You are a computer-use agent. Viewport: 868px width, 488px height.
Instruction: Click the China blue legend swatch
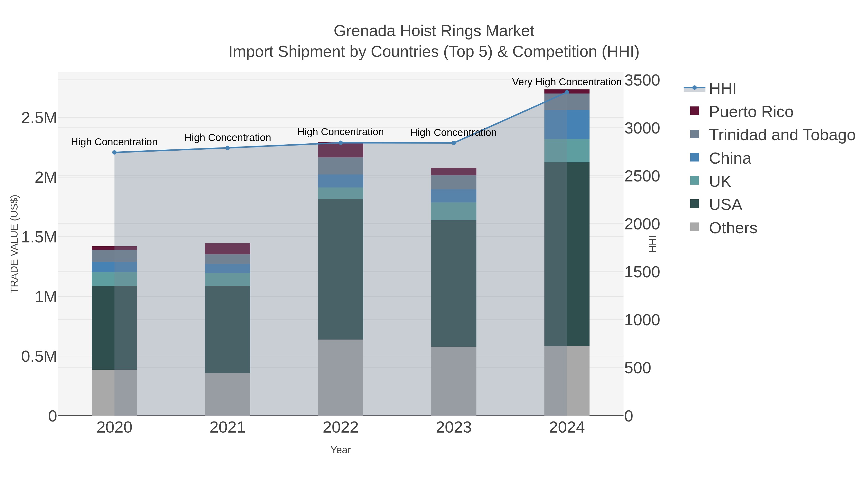[x=694, y=157]
